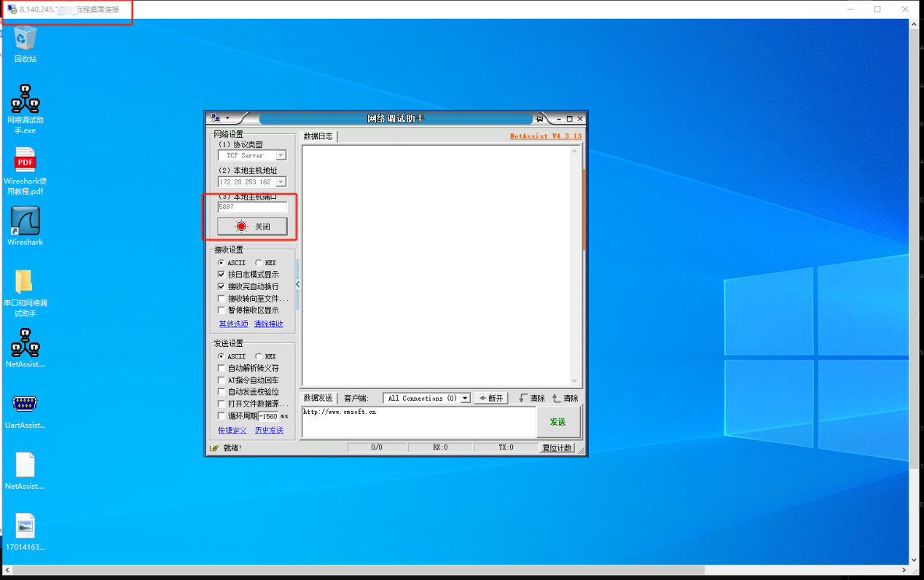
Task: Enable 暂停接收区显示 checkbox
Action: (222, 310)
